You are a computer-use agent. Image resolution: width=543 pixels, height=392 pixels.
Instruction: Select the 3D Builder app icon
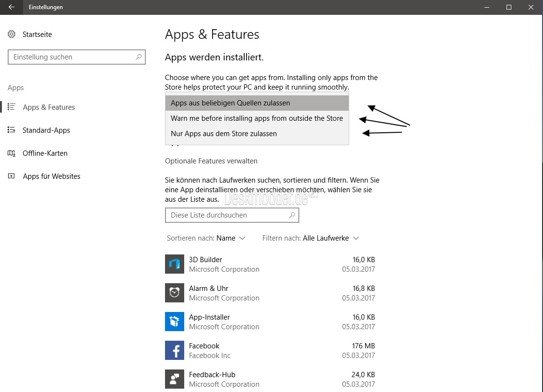pyautogui.click(x=175, y=264)
